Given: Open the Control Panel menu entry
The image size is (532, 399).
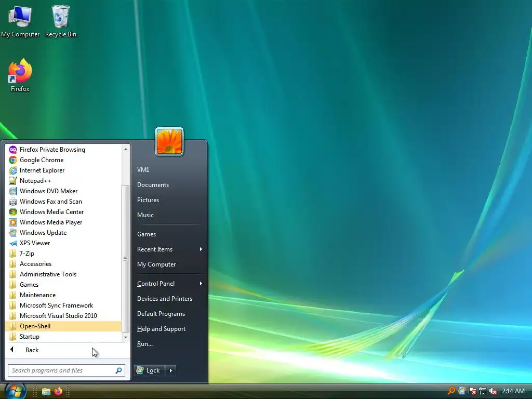Looking at the screenshot, I should (x=169, y=284).
